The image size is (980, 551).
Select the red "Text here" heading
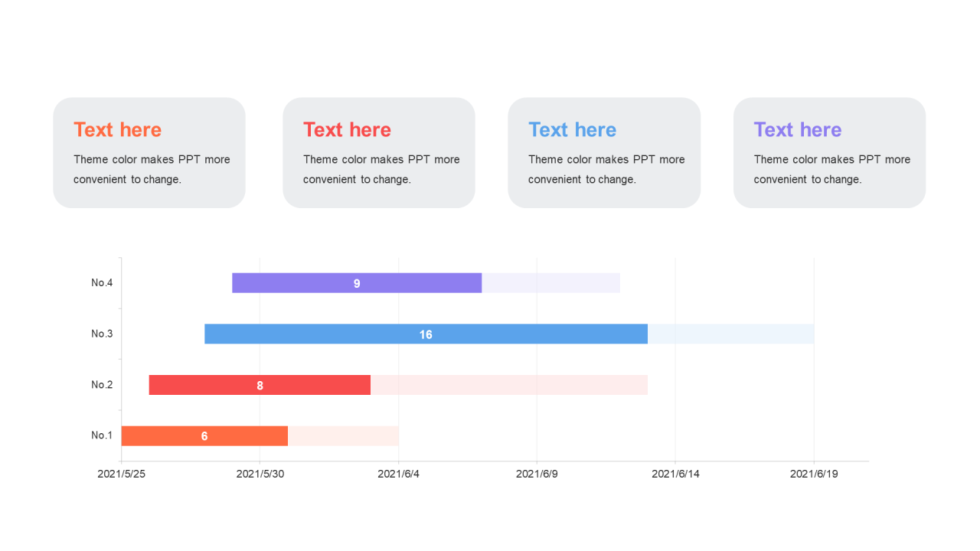347,130
